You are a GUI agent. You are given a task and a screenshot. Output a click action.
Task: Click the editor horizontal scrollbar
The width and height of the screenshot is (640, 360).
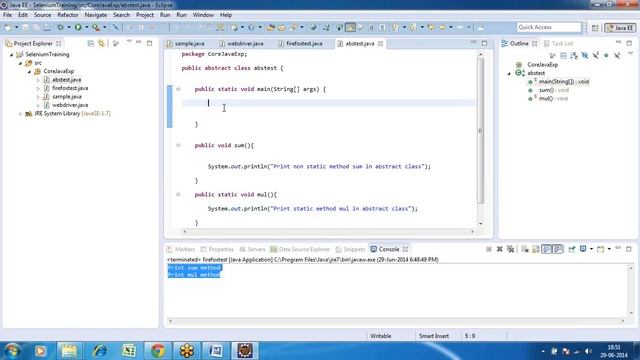[328, 231]
